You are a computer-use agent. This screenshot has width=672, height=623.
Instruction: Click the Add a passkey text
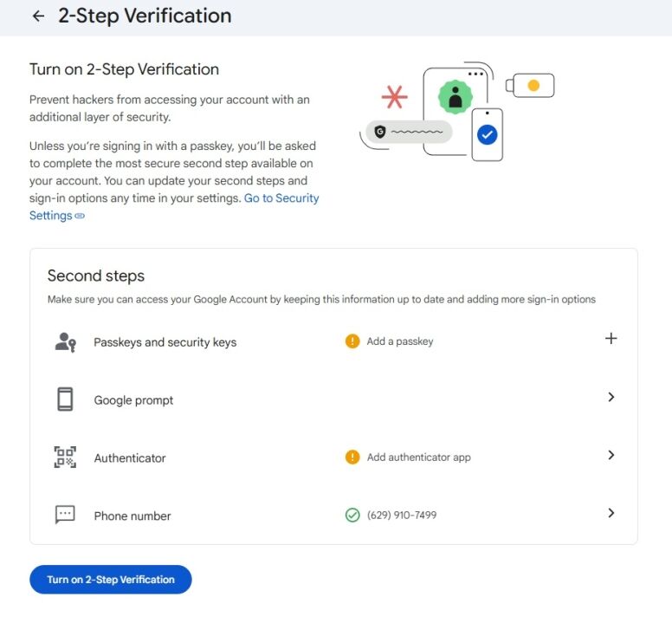click(x=399, y=341)
